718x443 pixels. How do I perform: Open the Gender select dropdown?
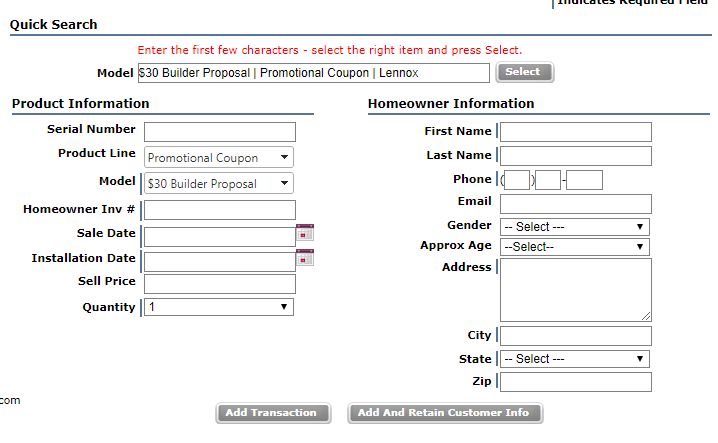pyautogui.click(x=575, y=227)
